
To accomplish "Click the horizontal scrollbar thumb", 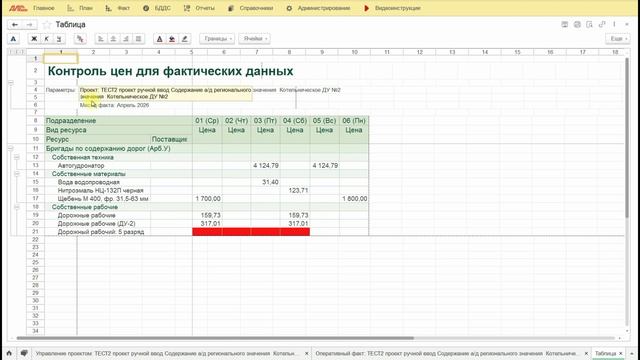I will [x=215, y=338].
